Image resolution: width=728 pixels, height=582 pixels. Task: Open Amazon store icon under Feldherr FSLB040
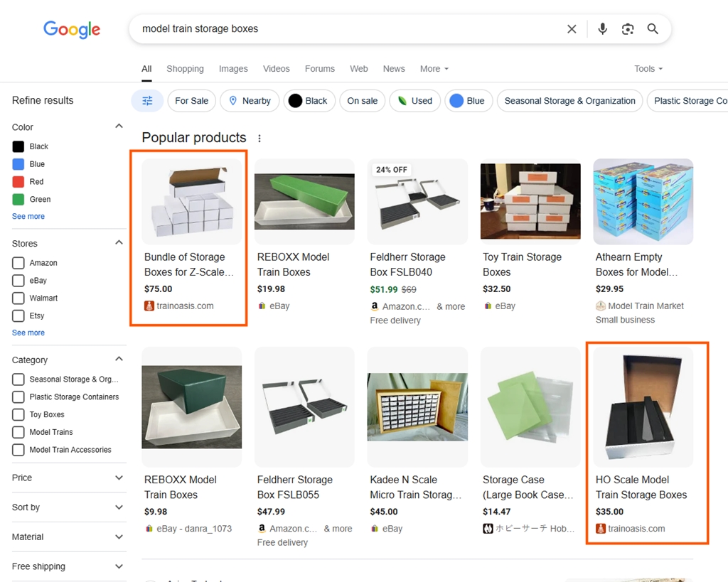point(374,306)
